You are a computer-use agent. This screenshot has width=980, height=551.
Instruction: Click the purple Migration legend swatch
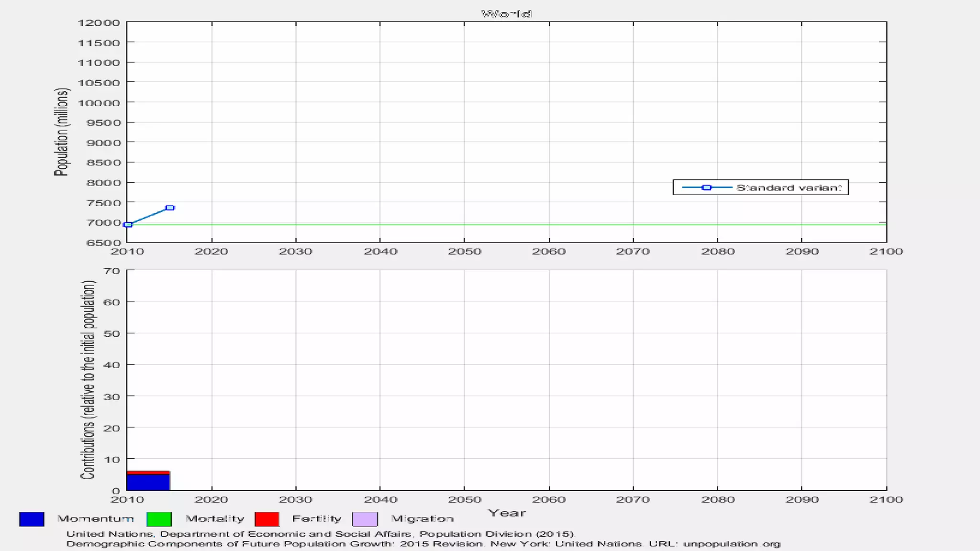click(x=365, y=519)
